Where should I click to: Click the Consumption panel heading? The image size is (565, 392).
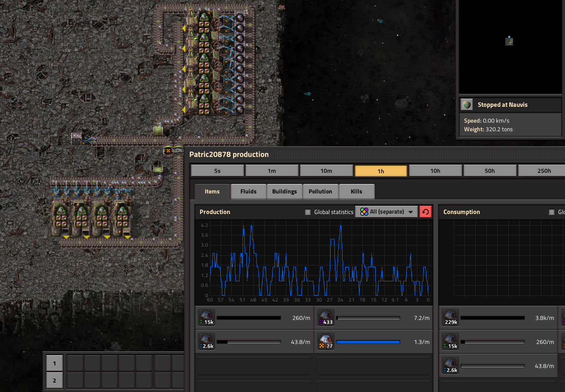pyautogui.click(x=462, y=212)
